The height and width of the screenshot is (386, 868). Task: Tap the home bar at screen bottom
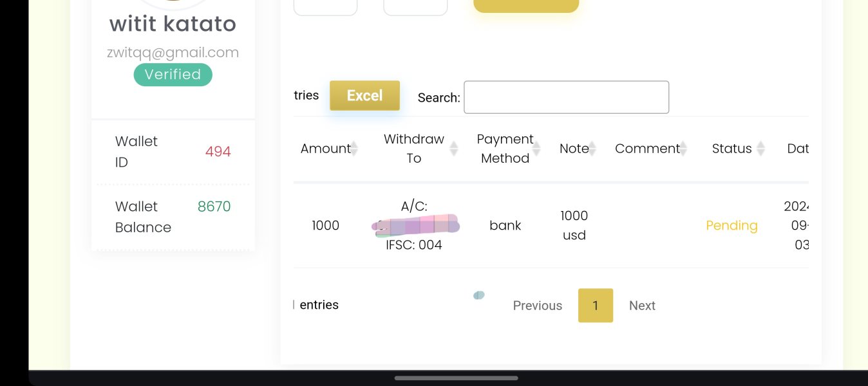click(x=456, y=378)
